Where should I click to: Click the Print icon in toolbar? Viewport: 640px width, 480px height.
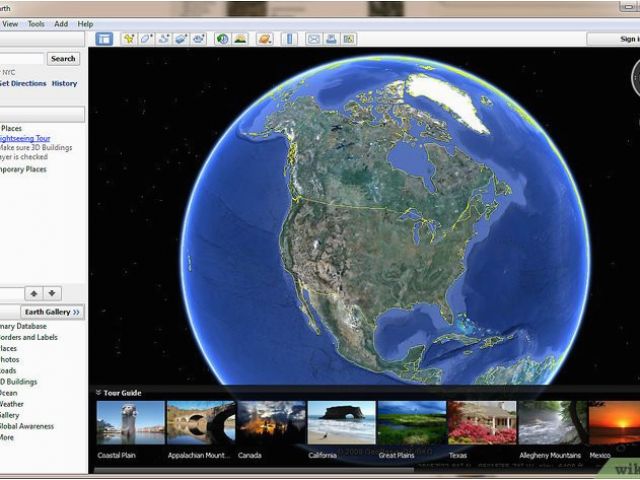coord(331,39)
